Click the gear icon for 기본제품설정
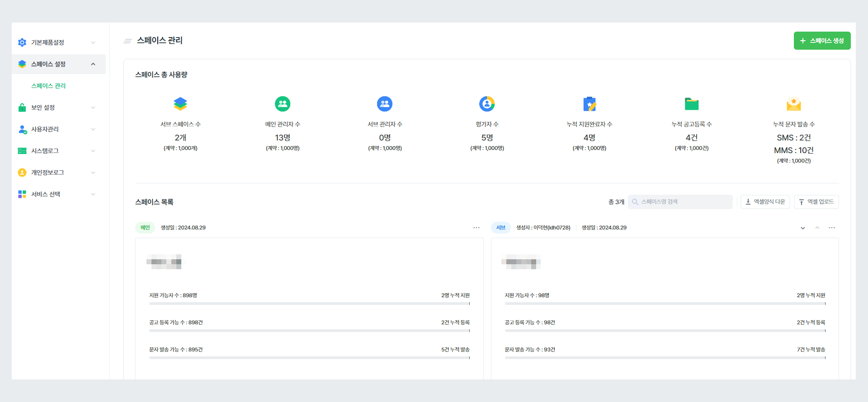Image resolution: width=868 pixels, height=402 pixels. tap(22, 42)
